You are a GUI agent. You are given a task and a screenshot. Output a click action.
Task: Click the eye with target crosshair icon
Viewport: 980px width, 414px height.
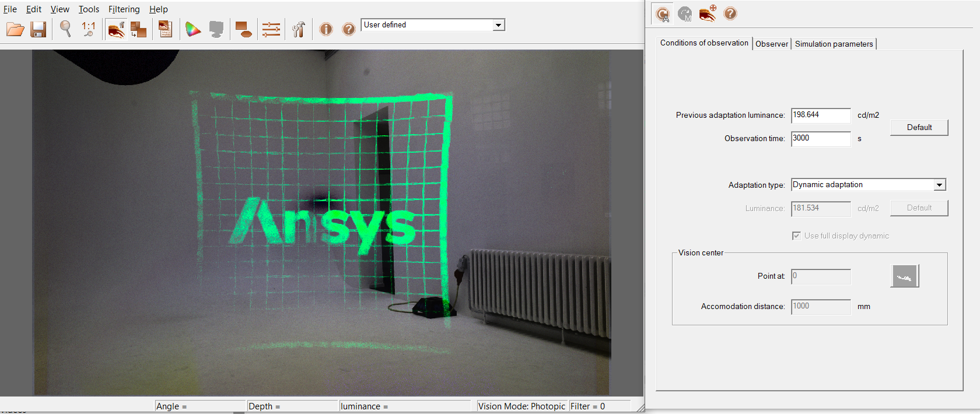tap(708, 13)
